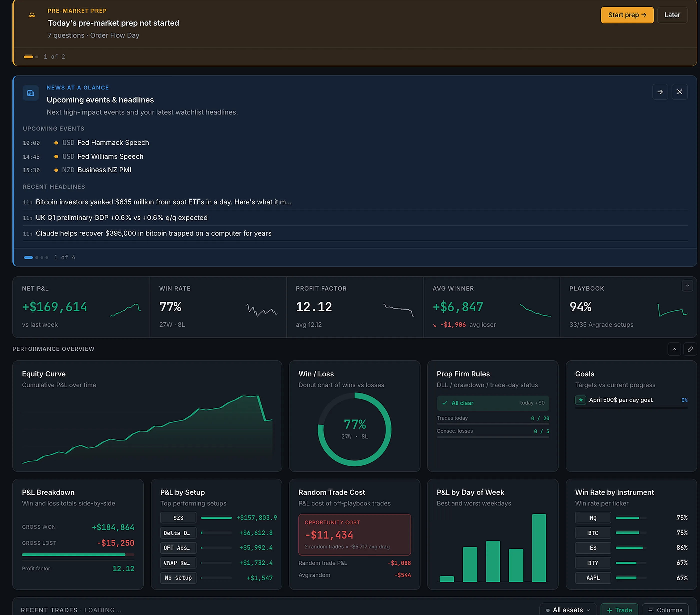Click the All clear status row
Screen dimensions: 700x615
493,403
